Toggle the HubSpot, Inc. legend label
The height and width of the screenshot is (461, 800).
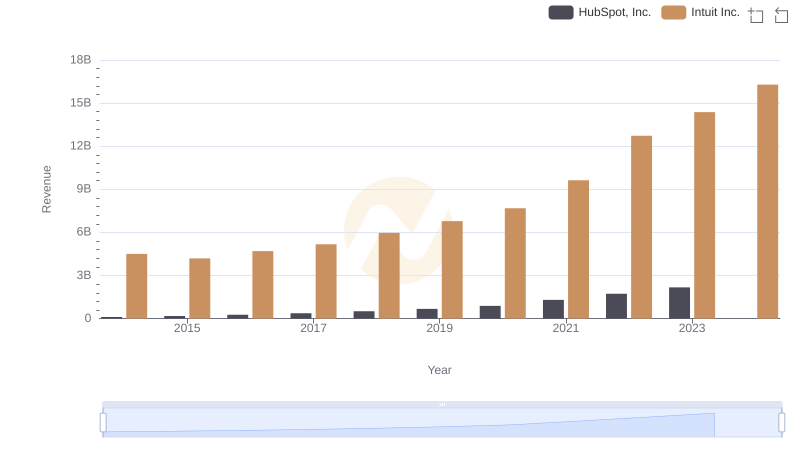tap(614, 12)
